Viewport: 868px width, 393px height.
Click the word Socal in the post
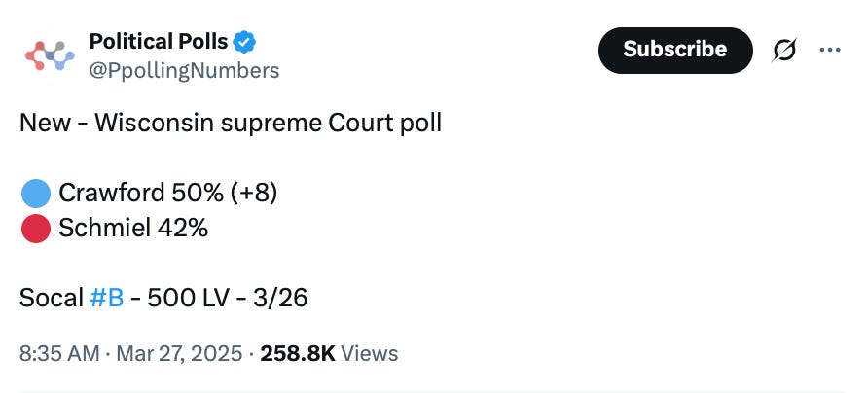coord(52,299)
